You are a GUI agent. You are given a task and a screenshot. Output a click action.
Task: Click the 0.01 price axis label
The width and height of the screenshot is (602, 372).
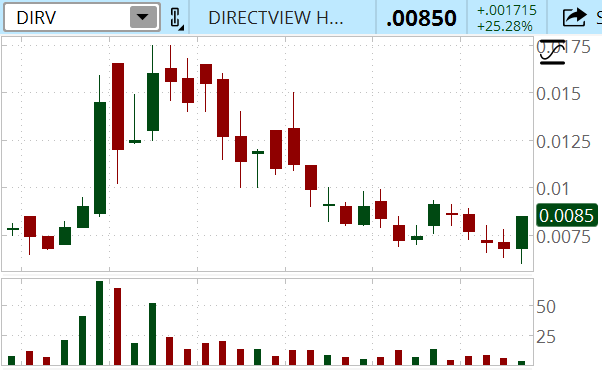[x=552, y=189]
